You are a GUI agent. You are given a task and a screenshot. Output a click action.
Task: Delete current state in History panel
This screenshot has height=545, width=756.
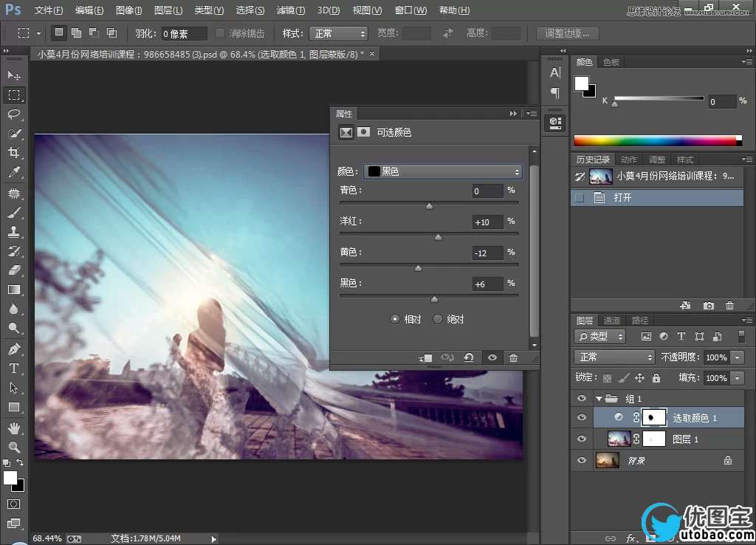tap(730, 306)
